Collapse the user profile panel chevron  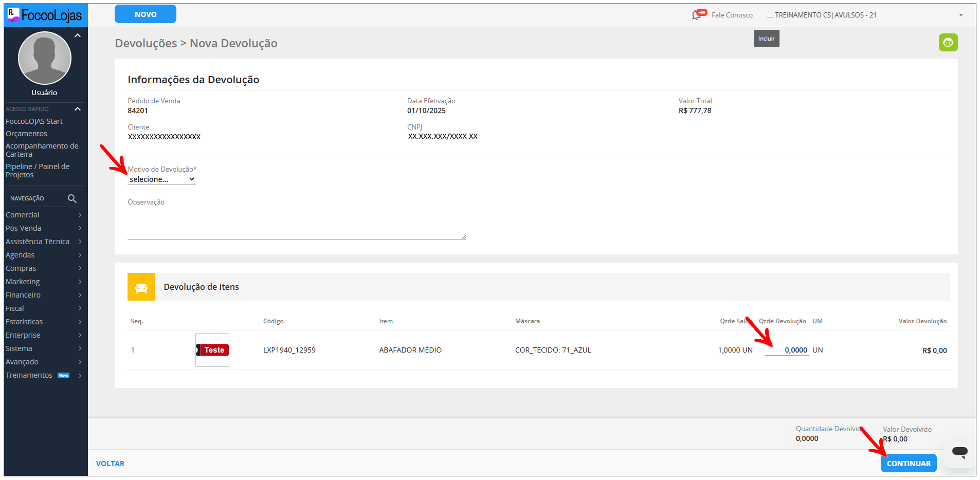coord(78,35)
